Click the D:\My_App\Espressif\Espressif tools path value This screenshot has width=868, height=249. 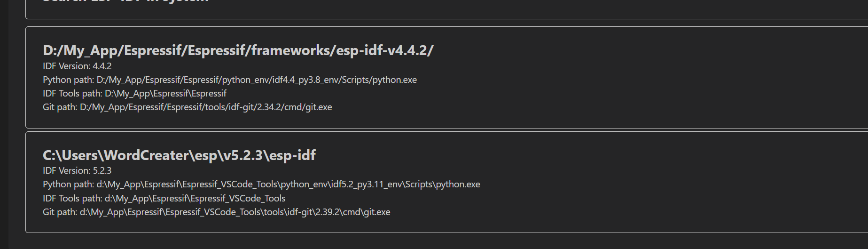tap(165, 93)
